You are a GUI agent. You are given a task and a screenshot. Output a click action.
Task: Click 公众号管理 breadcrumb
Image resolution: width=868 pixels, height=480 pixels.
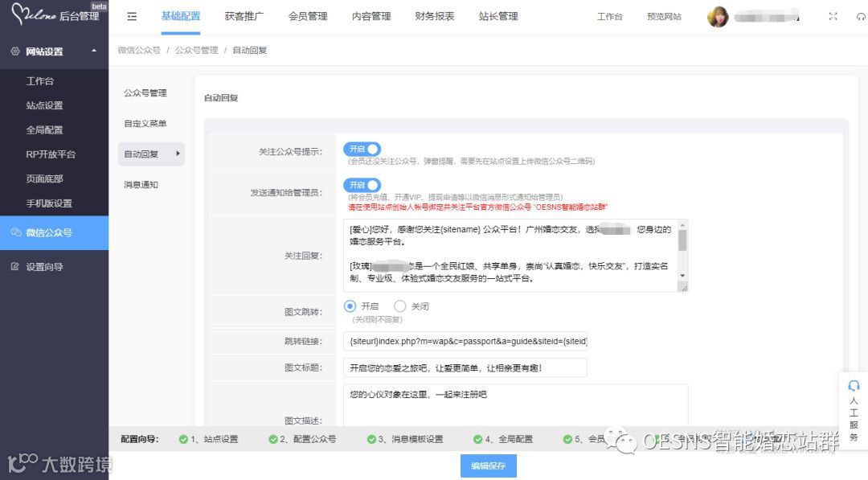click(197, 50)
